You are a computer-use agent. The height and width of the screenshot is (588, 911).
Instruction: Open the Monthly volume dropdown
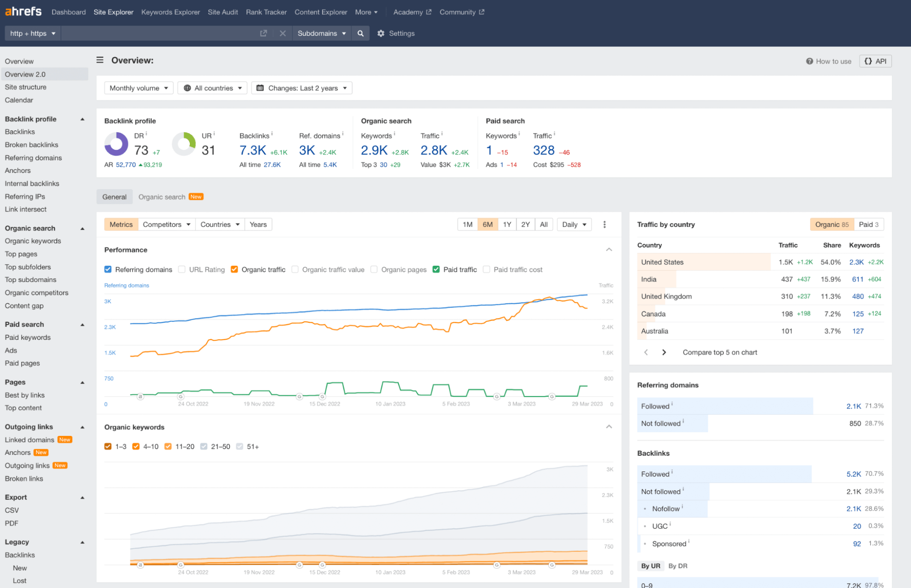pyautogui.click(x=139, y=88)
